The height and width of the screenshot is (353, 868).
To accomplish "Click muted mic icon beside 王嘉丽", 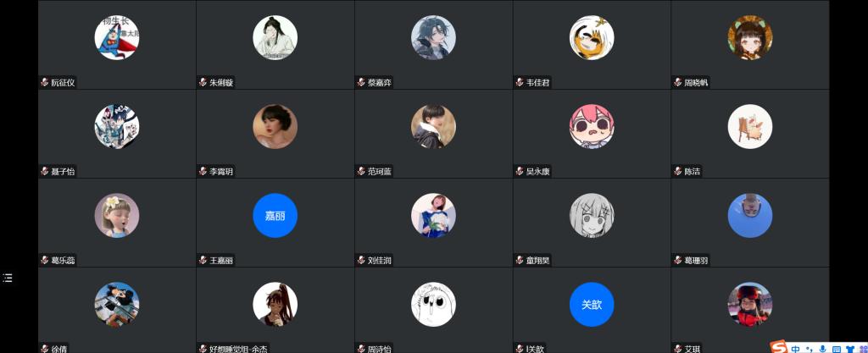I will [203, 260].
